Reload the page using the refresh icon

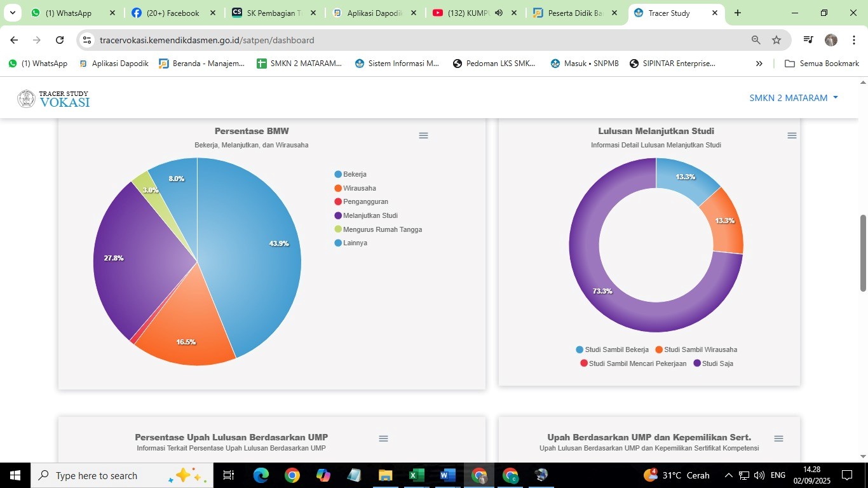[x=60, y=40]
